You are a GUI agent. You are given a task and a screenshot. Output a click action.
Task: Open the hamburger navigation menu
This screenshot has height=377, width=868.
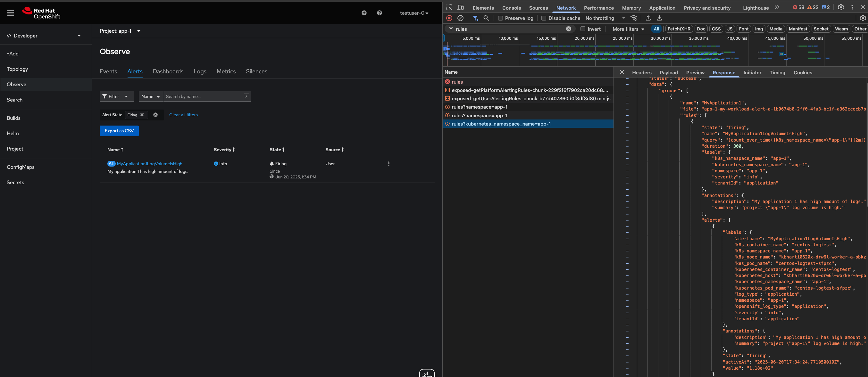11,13
